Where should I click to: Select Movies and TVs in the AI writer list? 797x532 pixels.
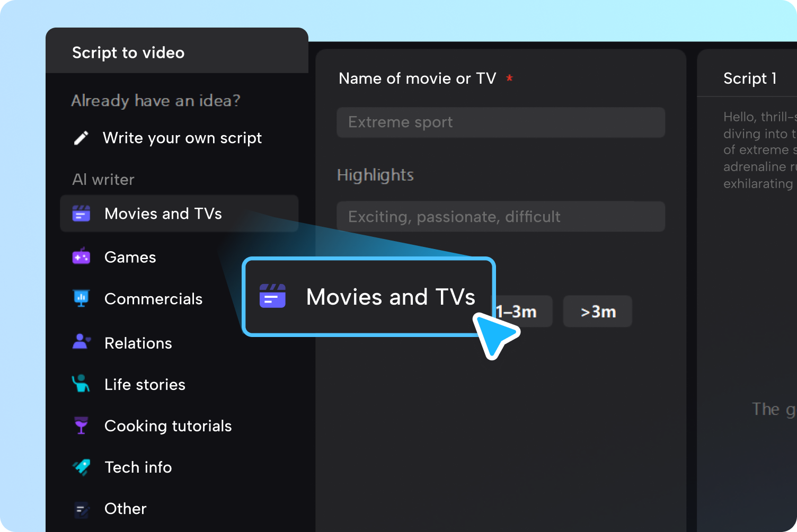coord(163,214)
